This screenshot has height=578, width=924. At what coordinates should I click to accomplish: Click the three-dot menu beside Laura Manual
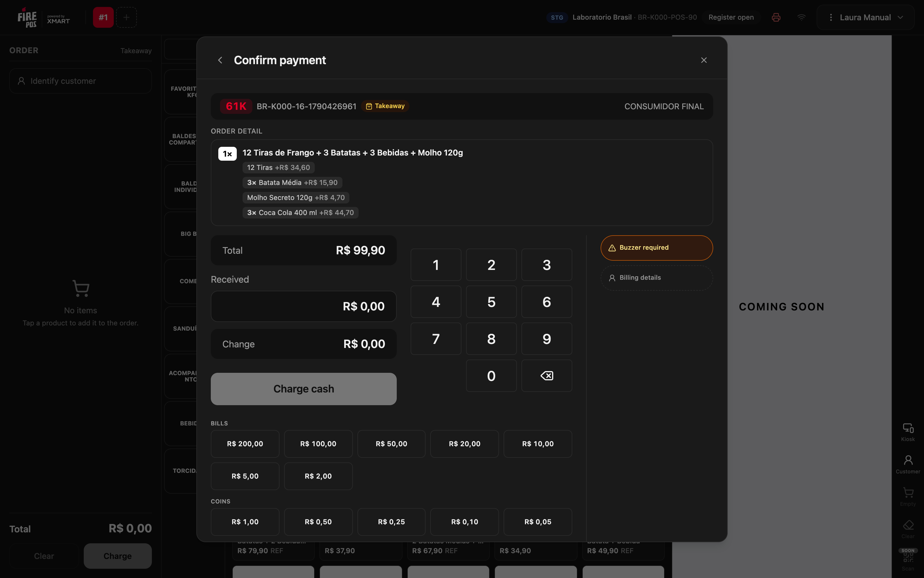pos(831,17)
